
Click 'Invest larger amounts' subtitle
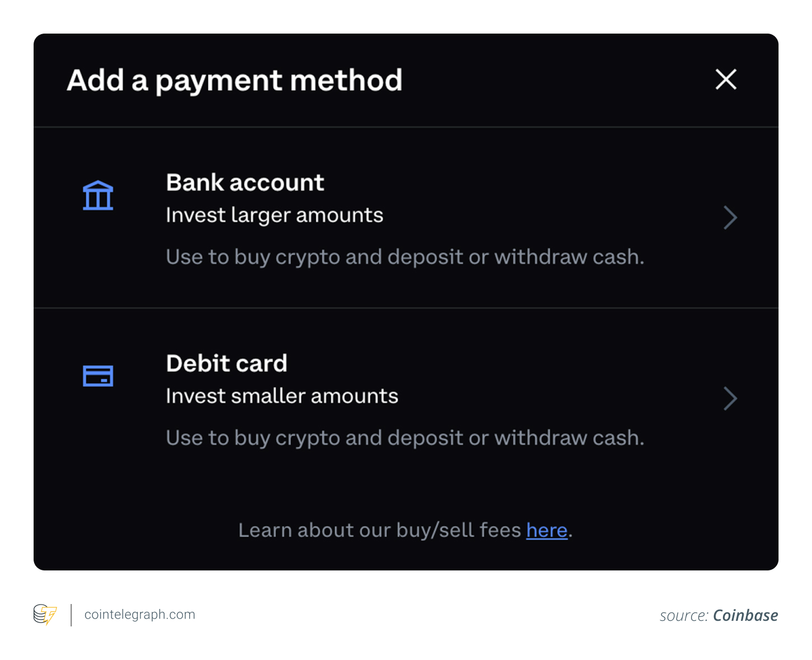tap(275, 216)
